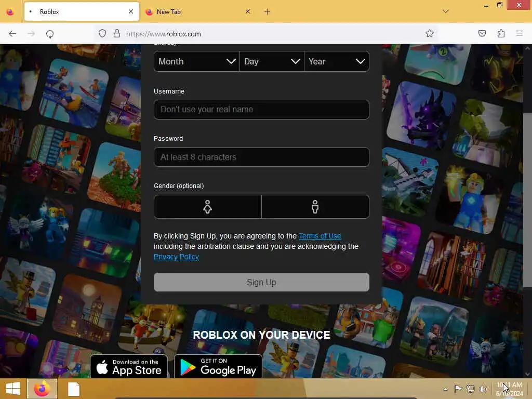Select the female gender option
532x399 pixels.
click(x=208, y=207)
